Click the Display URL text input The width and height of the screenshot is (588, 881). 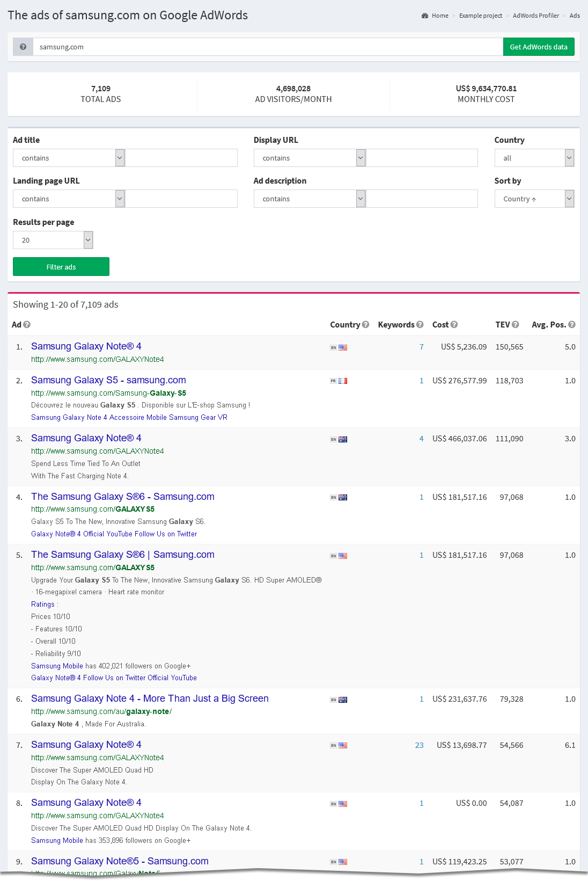pyautogui.click(x=422, y=158)
